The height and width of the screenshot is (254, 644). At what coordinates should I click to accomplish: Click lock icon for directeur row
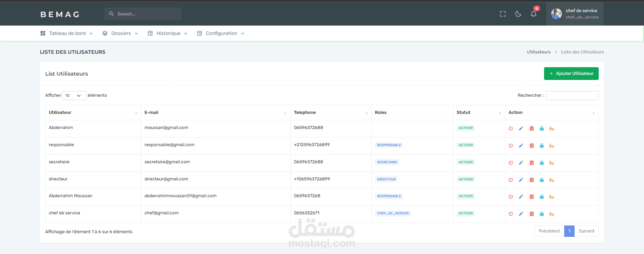542,180
